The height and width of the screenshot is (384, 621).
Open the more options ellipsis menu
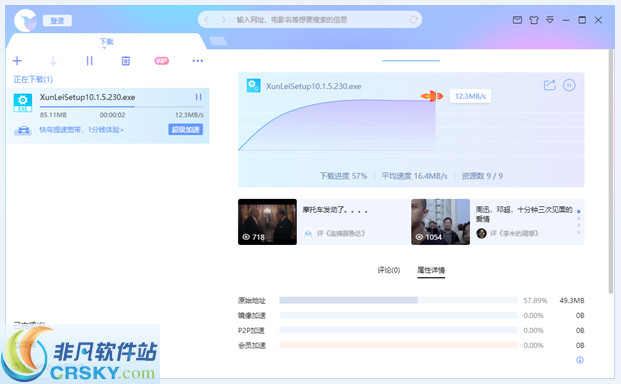[198, 61]
